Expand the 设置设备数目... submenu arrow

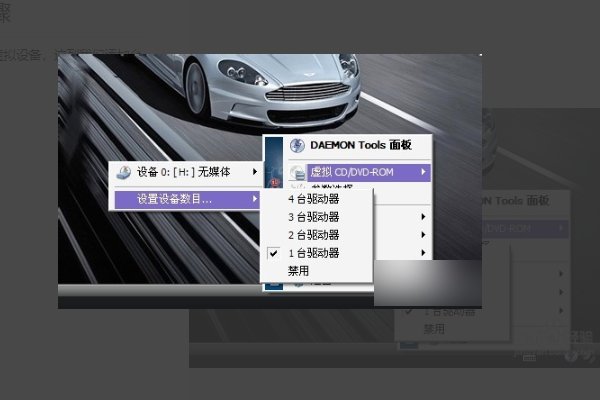pyautogui.click(x=255, y=199)
